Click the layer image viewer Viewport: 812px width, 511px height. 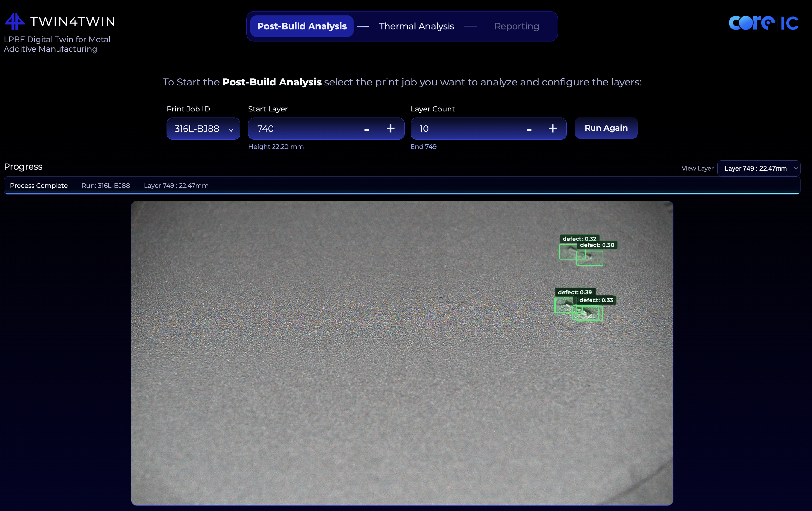(402, 353)
